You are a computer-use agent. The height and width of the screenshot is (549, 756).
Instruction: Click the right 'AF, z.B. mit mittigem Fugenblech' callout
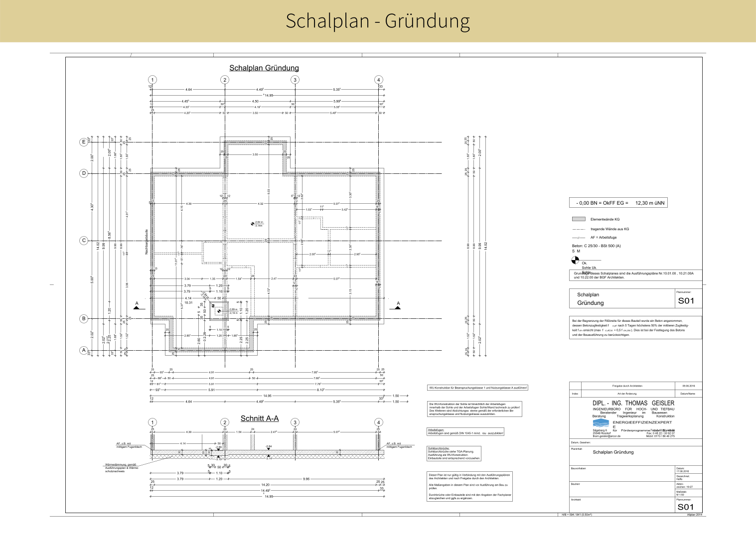(x=399, y=445)
